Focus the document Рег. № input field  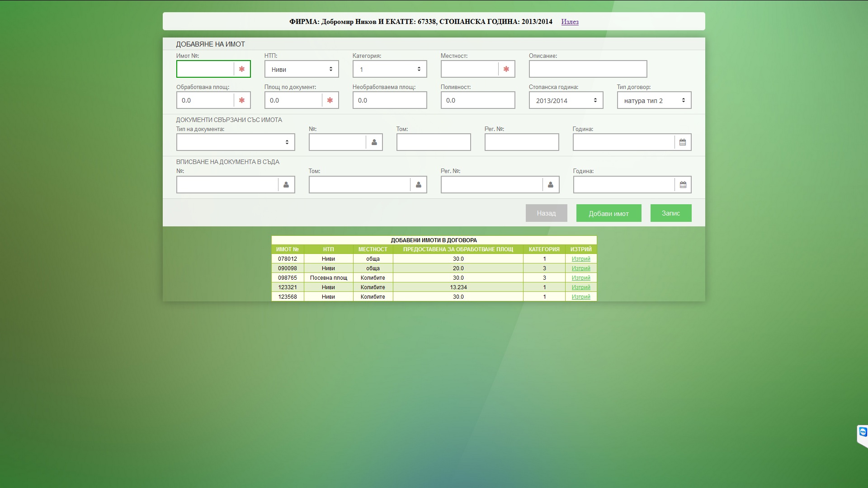[x=522, y=142]
